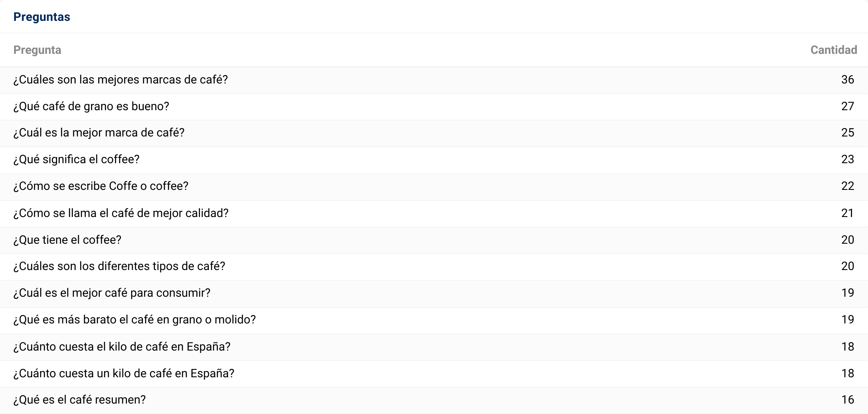Click the count 27 for café de grano
The width and height of the screenshot is (868, 414).
pyautogui.click(x=847, y=106)
